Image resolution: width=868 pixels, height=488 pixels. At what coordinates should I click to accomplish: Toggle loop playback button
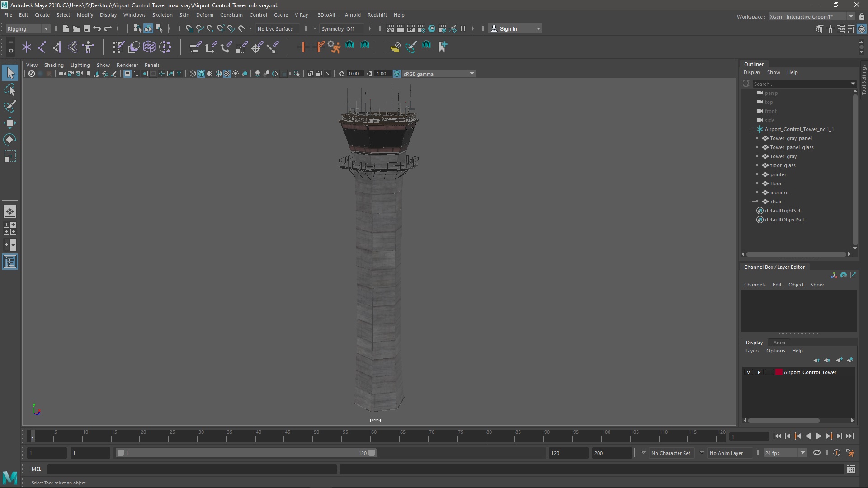[x=816, y=453]
